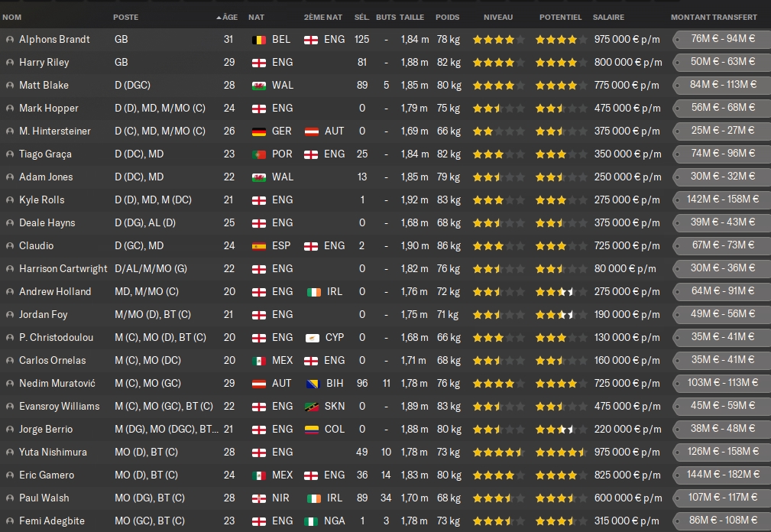
Task: Toggle sort order on the ÂGE column
Action: point(227,18)
